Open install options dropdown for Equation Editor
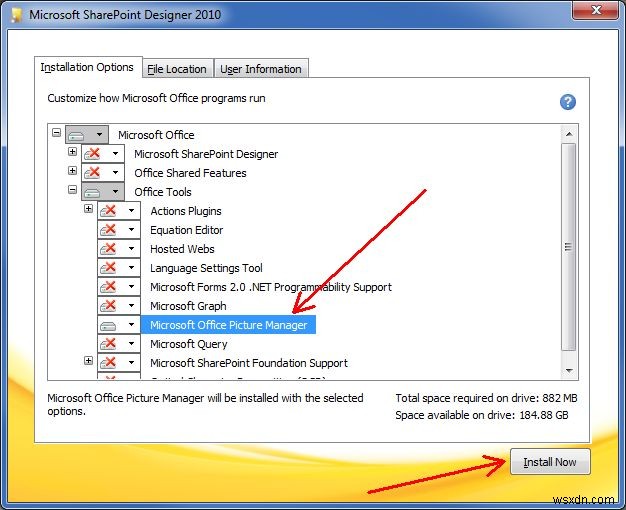 point(131,230)
